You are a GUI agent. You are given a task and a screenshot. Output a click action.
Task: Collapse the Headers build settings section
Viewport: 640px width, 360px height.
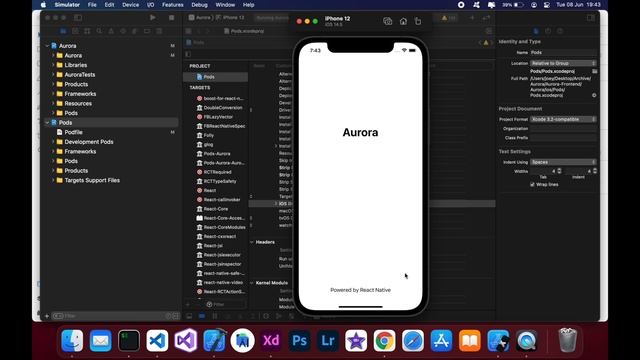pos(252,242)
